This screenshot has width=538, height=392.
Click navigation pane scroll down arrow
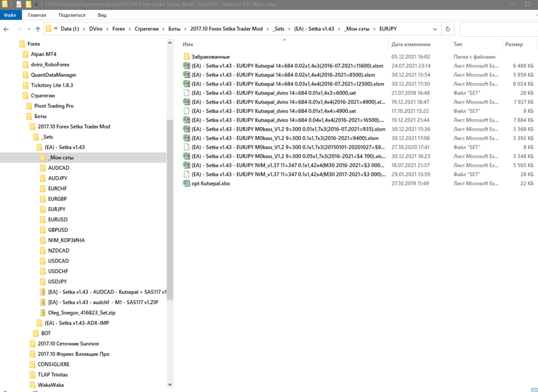point(170,385)
